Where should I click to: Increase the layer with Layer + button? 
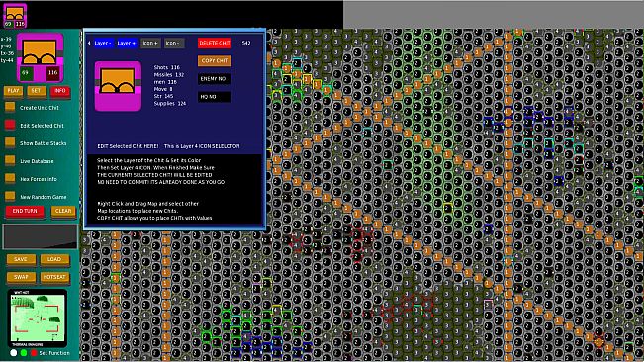126,43
